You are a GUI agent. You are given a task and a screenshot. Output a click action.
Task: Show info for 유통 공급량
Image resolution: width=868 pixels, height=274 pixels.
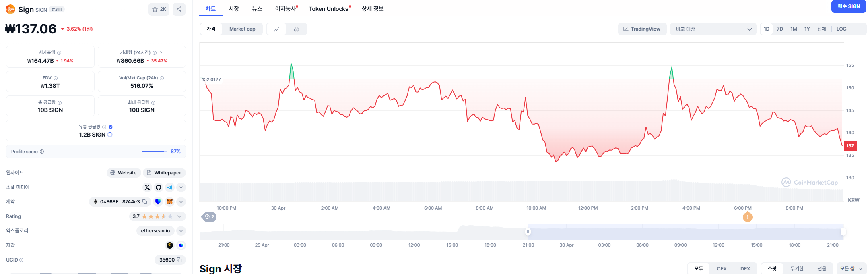[104, 127]
